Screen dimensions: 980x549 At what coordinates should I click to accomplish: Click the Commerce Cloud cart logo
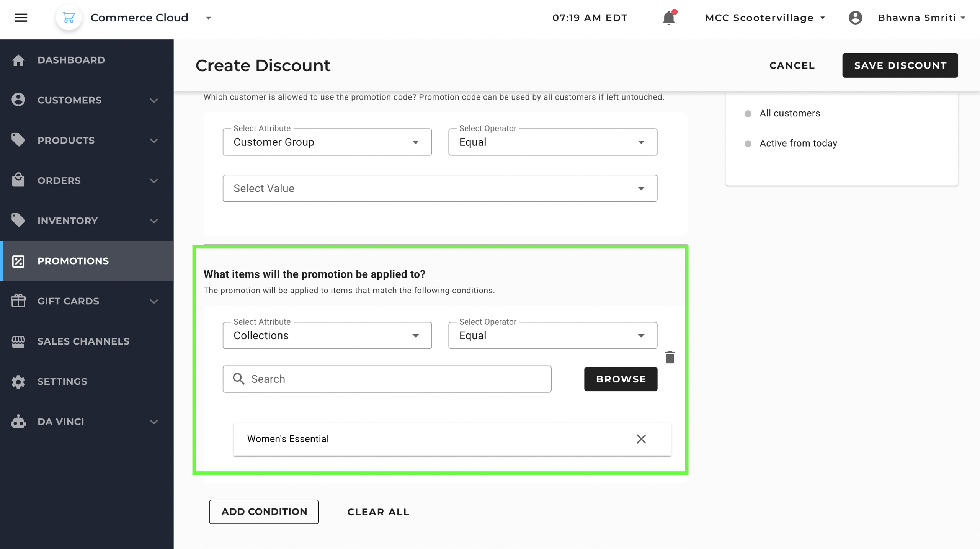[69, 18]
